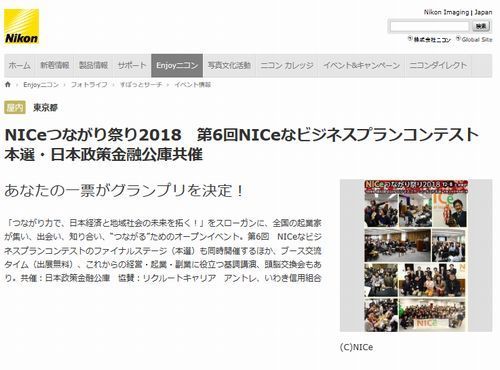Screen dimensions: 500x370
Task: Click the イベント情報 breadcrumb text
Action: (x=193, y=85)
